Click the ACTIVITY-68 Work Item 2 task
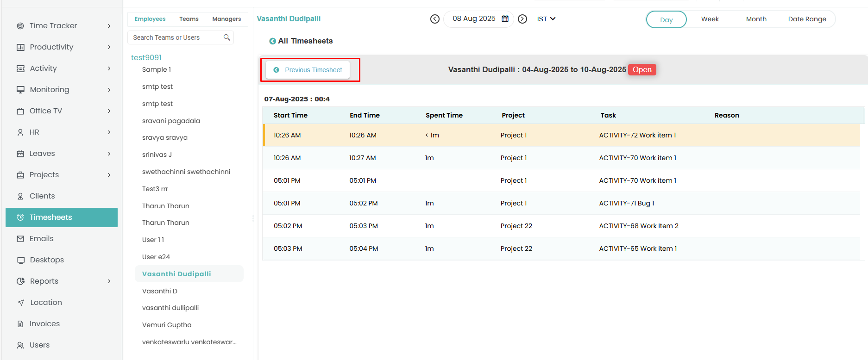This screenshot has width=868, height=360. (x=639, y=226)
